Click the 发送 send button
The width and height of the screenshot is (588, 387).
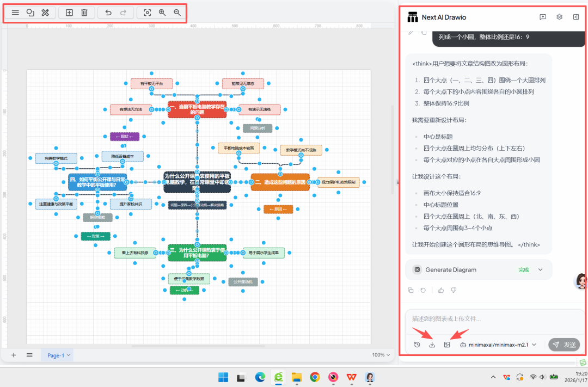click(x=564, y=345)
